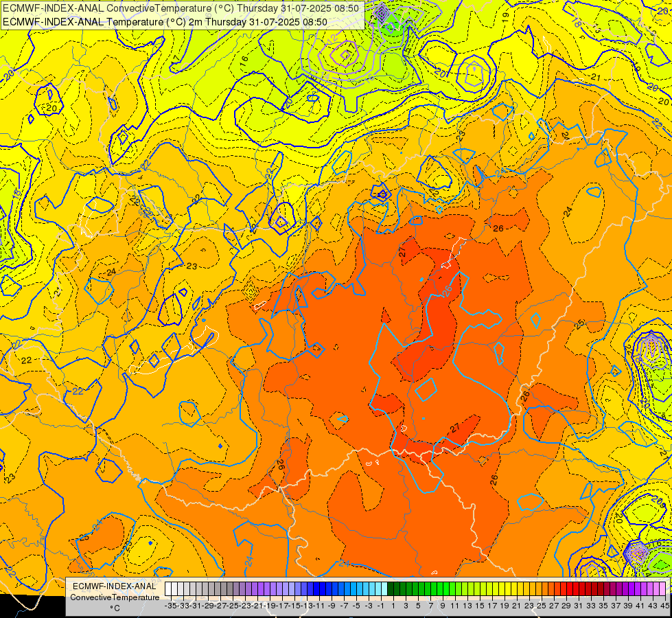Select red swatch above 31 on color scale
The height and width of the screenshot is (618, 672).
[x=576, y=588]
